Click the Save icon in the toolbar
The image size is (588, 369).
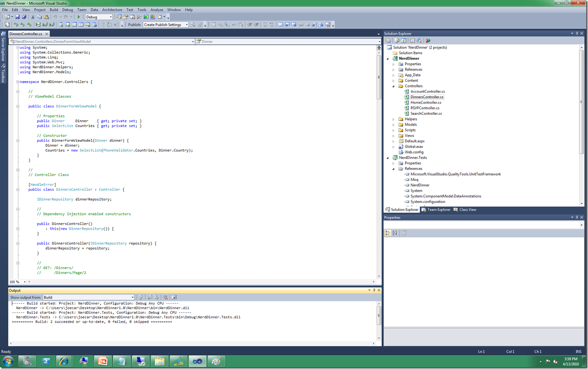[17, 17]
